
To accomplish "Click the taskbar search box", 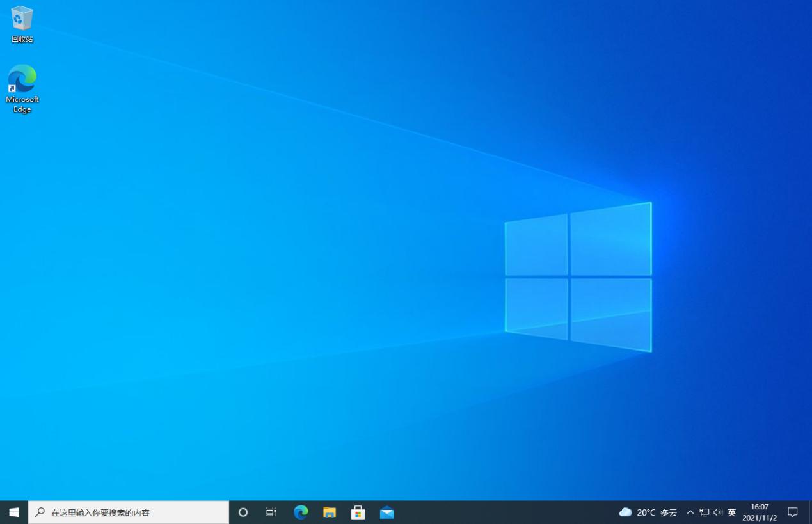I will pyautogui.click(x=128, y=512).
